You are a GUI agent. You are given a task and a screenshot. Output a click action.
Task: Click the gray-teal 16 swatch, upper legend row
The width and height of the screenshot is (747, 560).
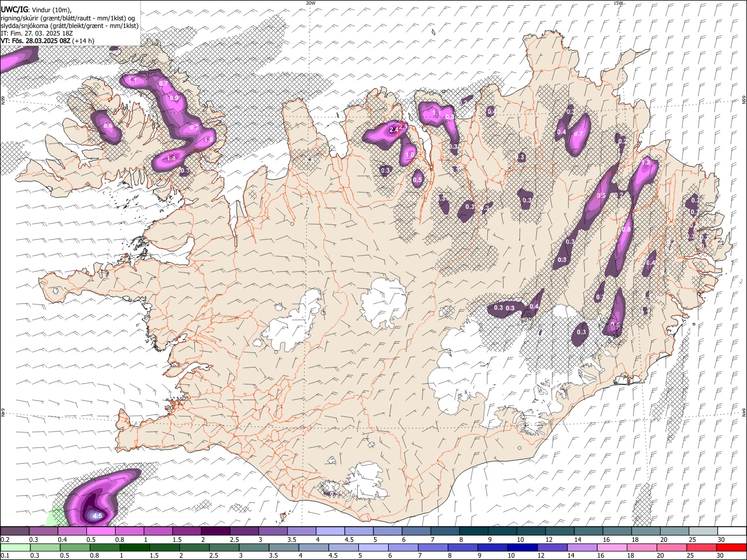click(617, 531)
